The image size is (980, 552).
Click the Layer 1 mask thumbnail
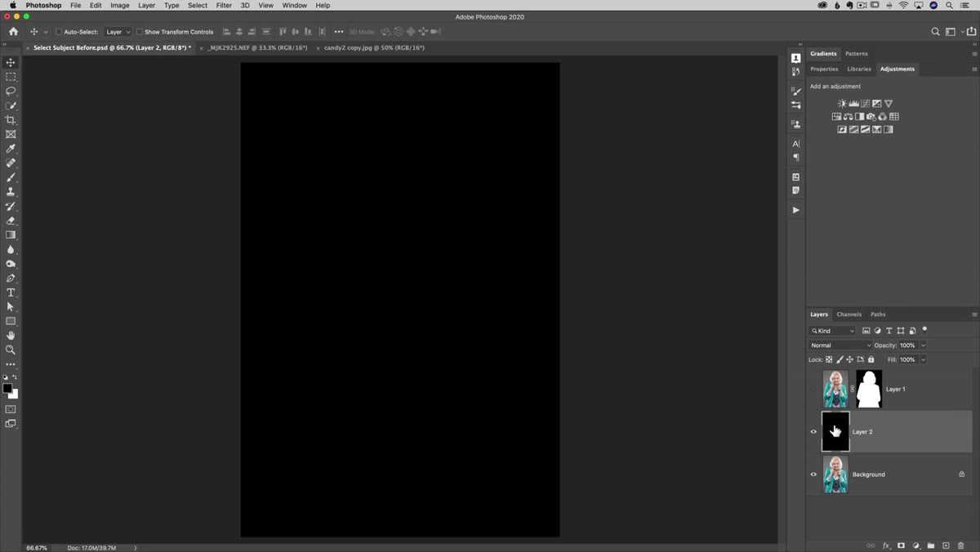[869, 390]
